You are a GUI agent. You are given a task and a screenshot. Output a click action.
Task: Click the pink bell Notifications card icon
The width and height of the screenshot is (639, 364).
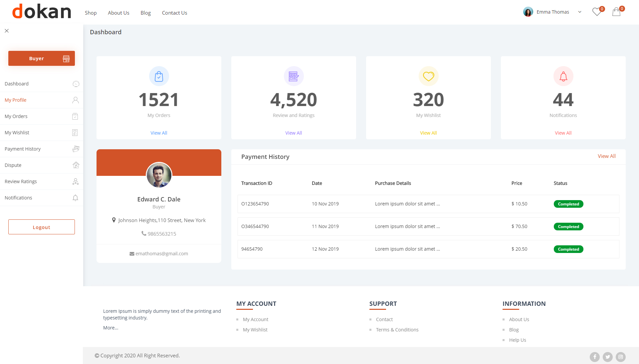[x=563, y=76]
